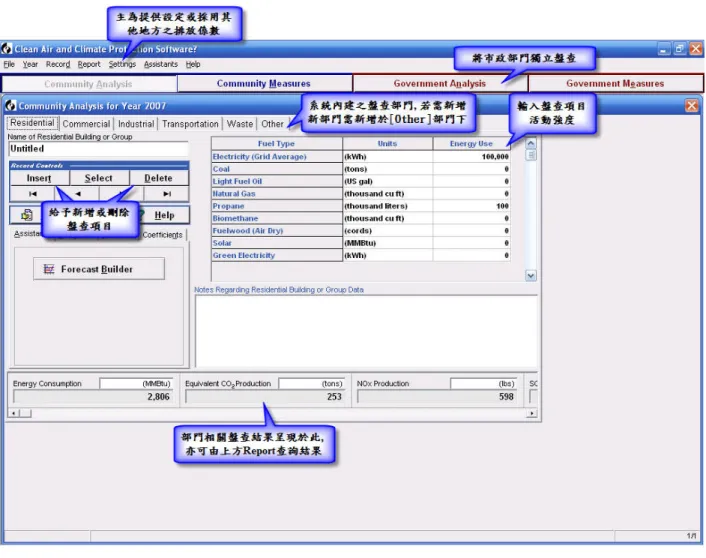This screenshot has height=558, width=706.
Task: Click the (cords) units cell
Action: coord(388,231)
